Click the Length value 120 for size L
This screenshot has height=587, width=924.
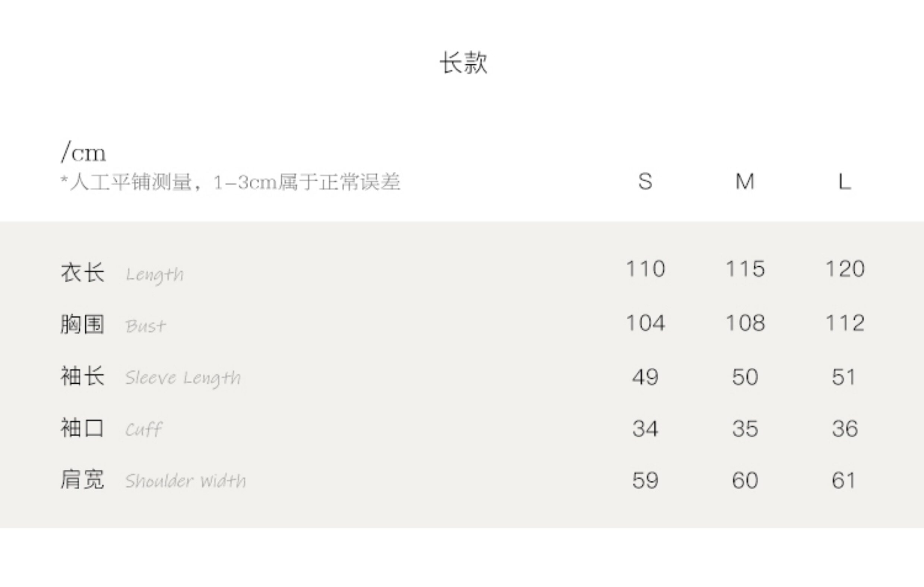[x=845, y=269]
